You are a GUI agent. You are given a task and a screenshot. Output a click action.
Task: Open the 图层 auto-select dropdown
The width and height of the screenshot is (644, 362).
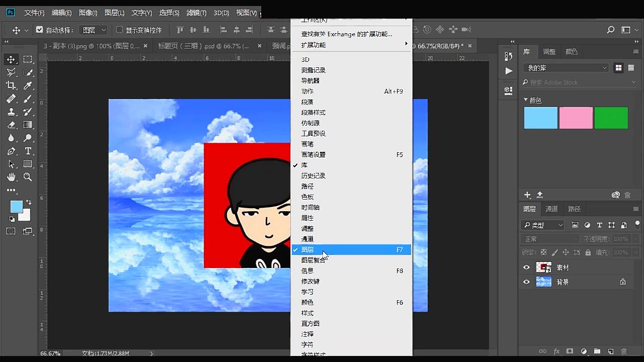point(94,30)
